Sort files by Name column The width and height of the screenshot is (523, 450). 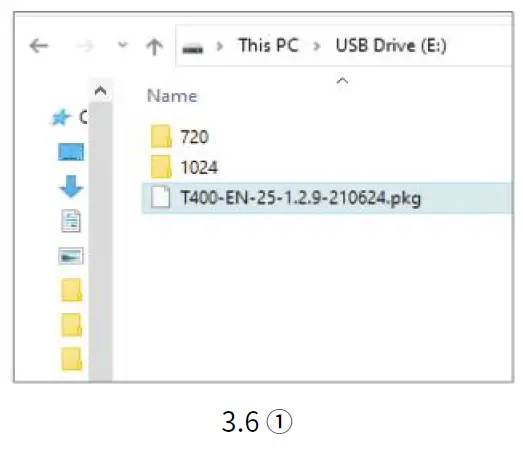pyautogui.click(x=172, y=96)
